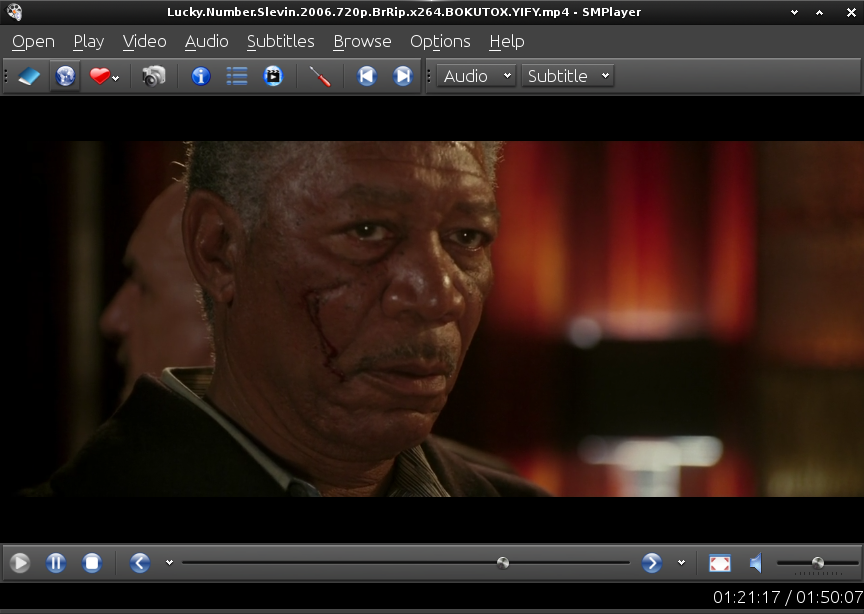Image resolution: width=864 pixels, height=614 pixels.
Task: Click the SMPlayer app icon in title bar
Action: 15,12
